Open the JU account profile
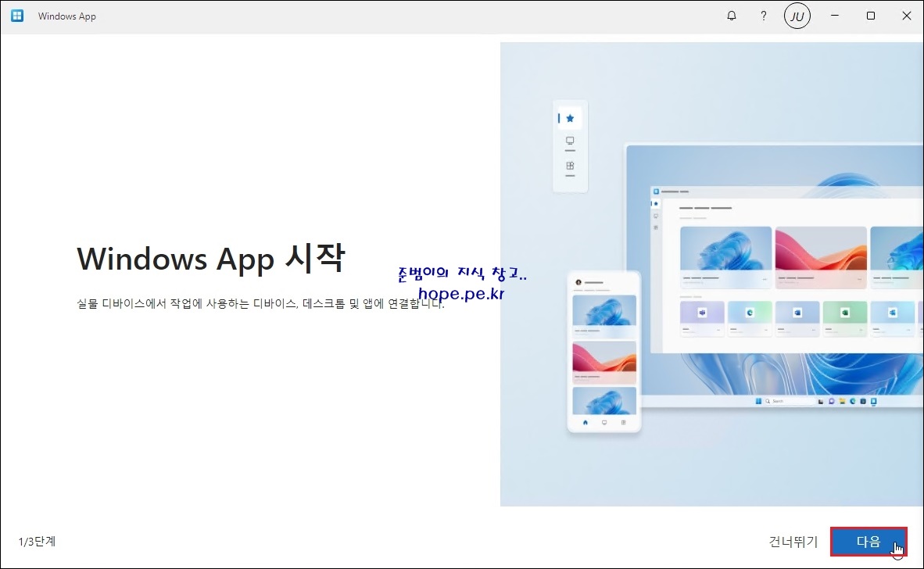Viewport: 924px width, 569px height. (x=797, y=16)
